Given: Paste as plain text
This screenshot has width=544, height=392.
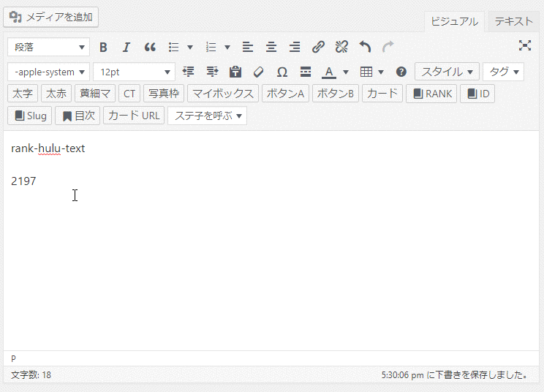Looking at the screenshot, I should coord(235,72).
